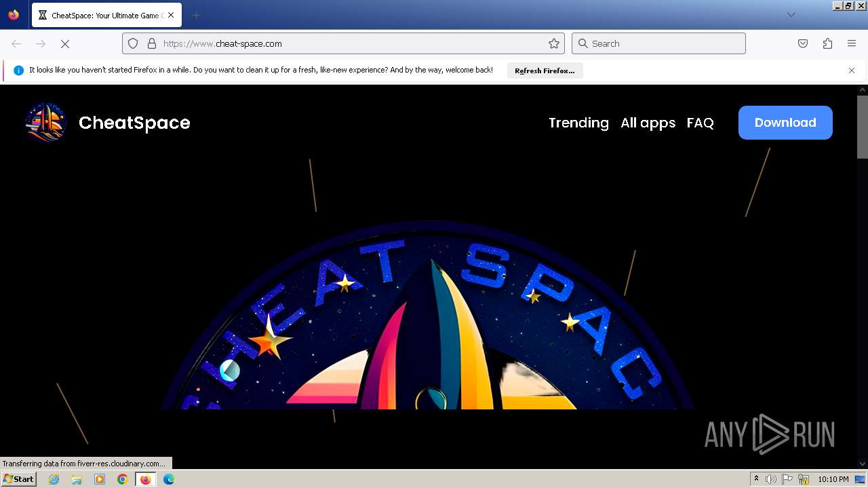Open the network tray icon
Image resolution: width=868 pixels, height=488 pixels.
(x=804, y=479)
